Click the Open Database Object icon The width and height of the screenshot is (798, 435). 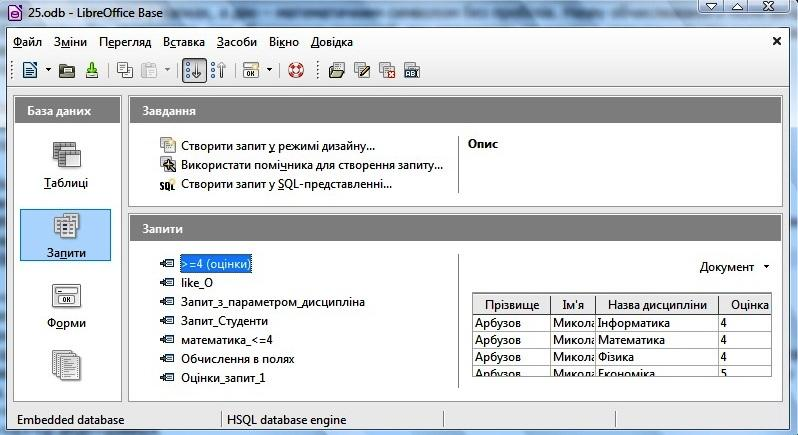coord(336,70)
